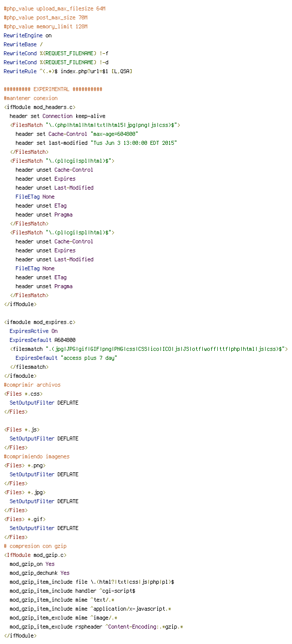Click the header set Connection keep-alive line
292x644 pixels.
(x=57, y=116)
